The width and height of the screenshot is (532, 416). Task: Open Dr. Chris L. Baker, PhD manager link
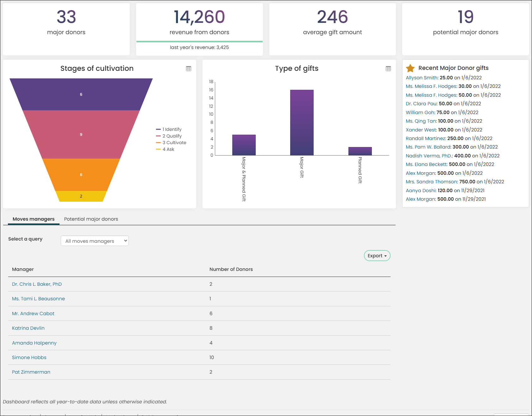pyautogui.click(x=37, y=284)
